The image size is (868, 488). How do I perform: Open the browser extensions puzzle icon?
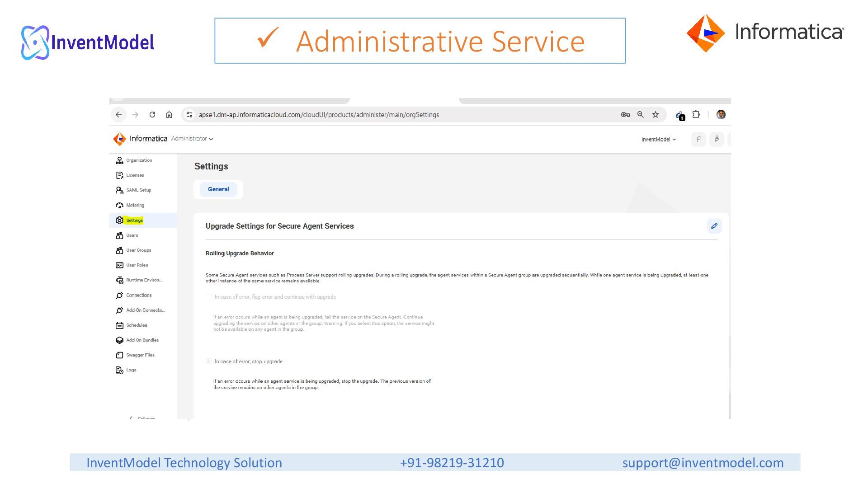[696, 115]
